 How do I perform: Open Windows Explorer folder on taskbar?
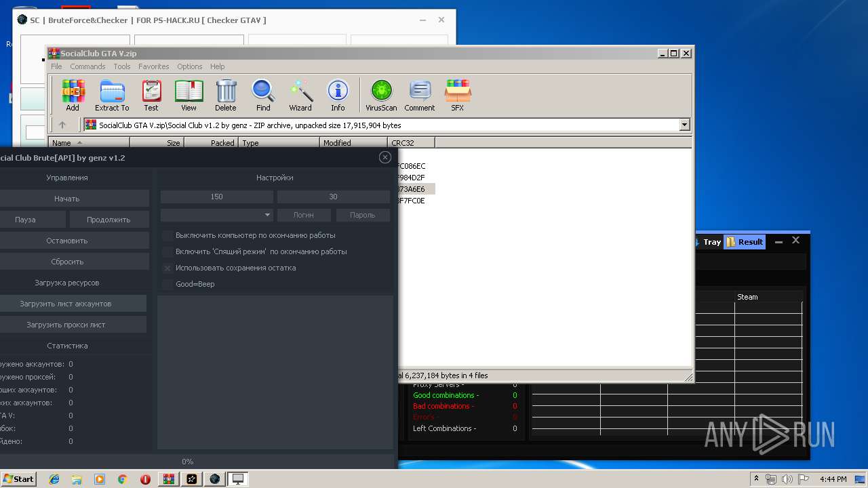[77, 479]
